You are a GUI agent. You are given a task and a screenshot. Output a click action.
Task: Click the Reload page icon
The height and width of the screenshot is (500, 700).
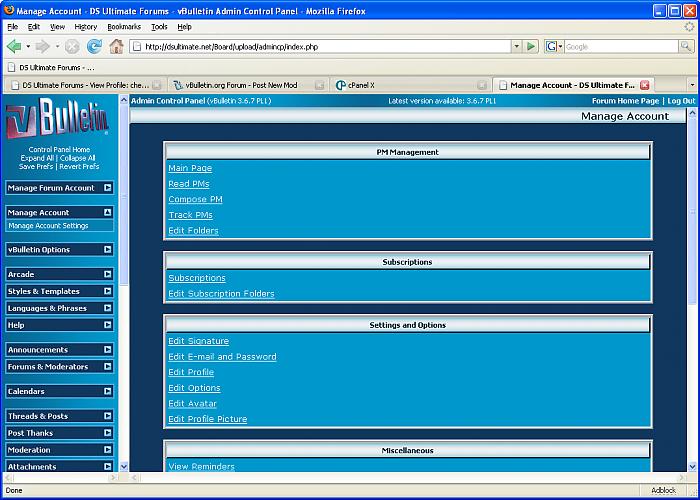(94, 46)
